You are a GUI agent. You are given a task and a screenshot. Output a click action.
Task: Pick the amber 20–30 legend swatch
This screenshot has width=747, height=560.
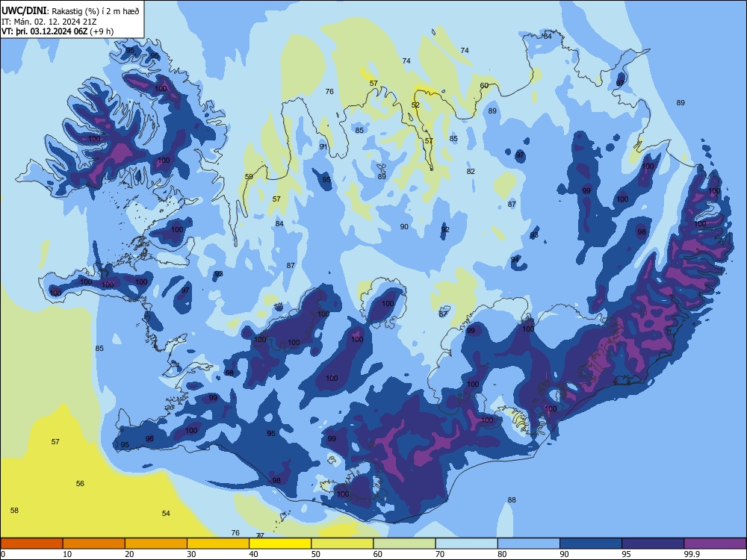coord(156,544)
